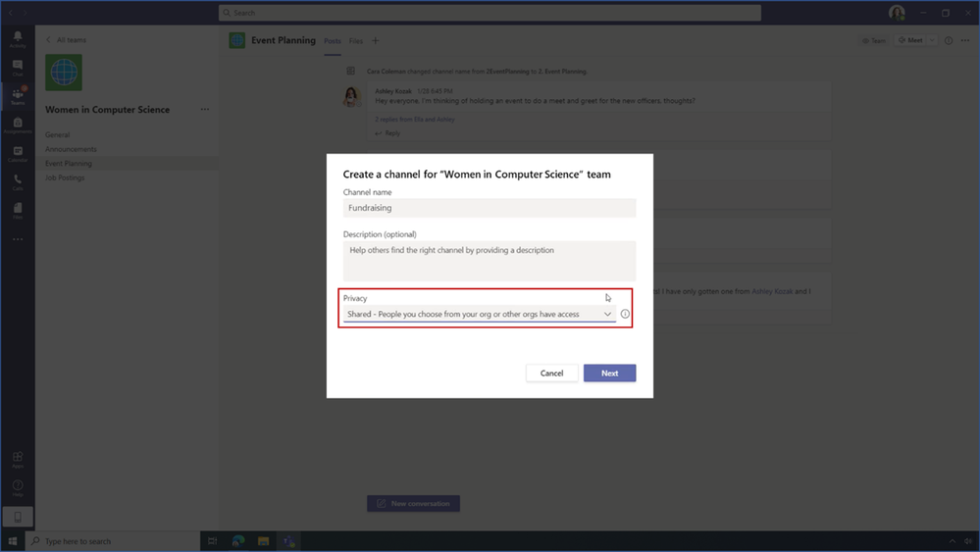
Task: Click the Next button
Action: pyautogui.click(x=609, y=373)
